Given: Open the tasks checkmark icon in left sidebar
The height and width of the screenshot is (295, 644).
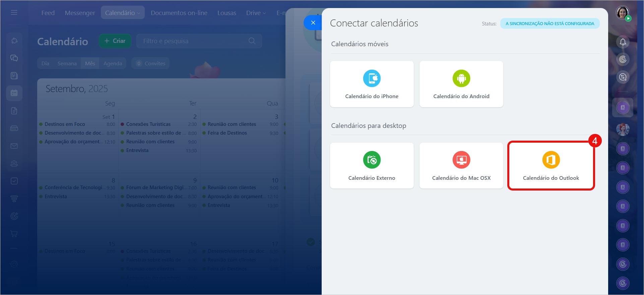Looking at the screenshot, I should [x=14, y=181].
